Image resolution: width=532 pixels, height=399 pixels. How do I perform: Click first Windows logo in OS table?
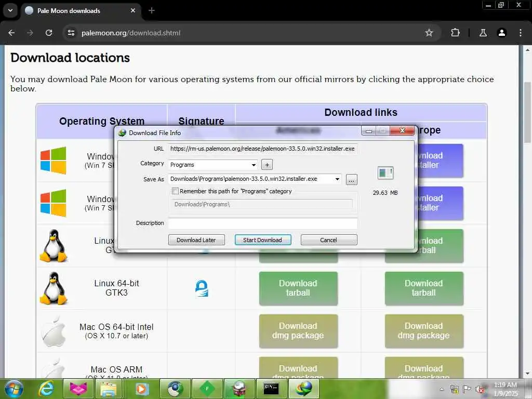[x=54, y=161]
